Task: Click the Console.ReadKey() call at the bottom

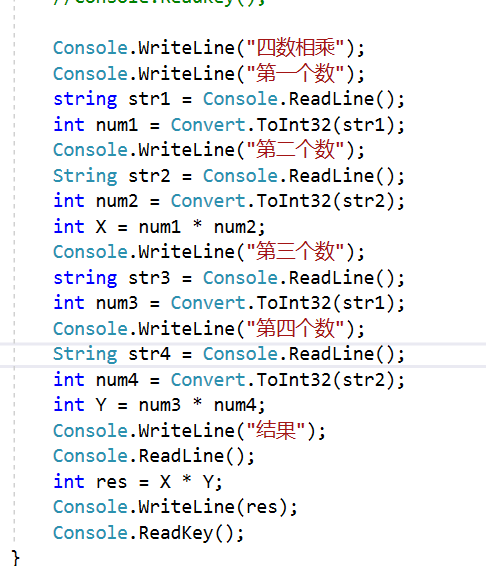Action: [x=149, y=533]
